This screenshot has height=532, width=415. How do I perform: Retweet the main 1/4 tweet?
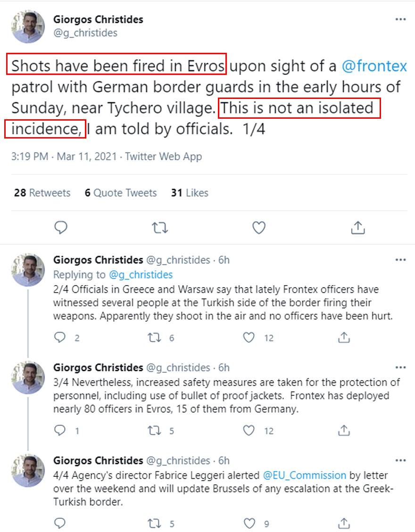[x=160, y=228]
